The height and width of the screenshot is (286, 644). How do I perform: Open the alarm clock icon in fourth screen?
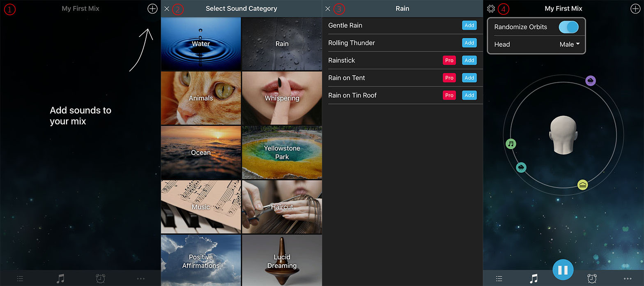[592, 279]
